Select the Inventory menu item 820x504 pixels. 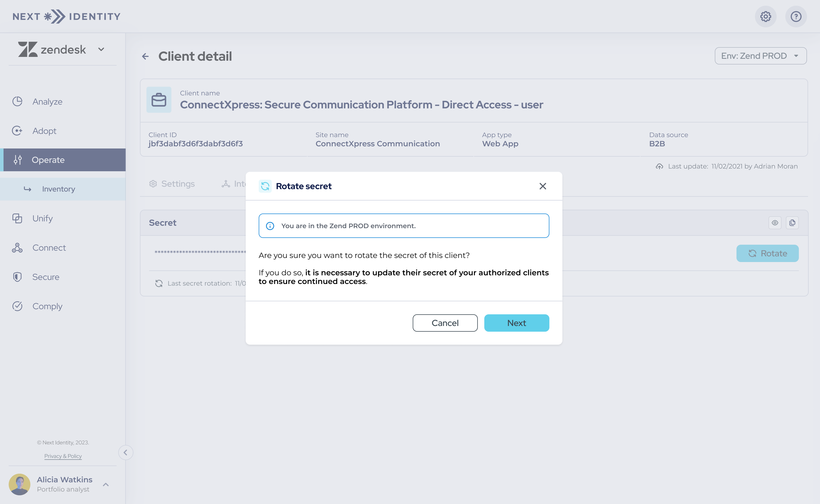click(x=59, y=189)
